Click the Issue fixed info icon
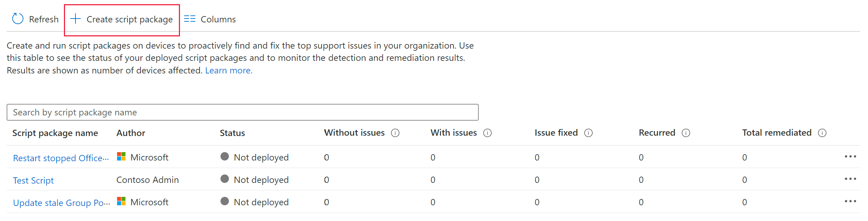 click(588, 133)
